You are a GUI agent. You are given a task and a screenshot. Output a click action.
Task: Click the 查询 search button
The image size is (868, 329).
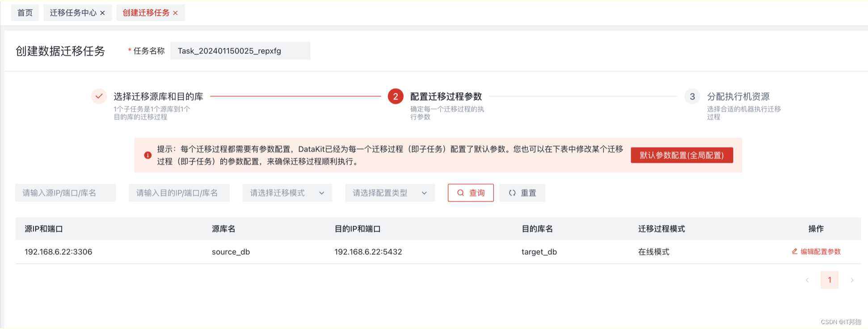pyautogui.click(x=471, y=193)
